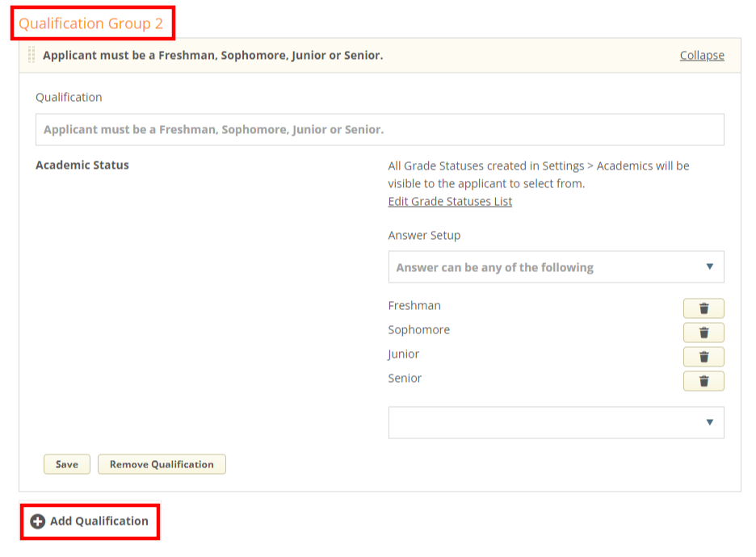Collapse the qualification panel

pyautogui.click(x=701, y=56)
